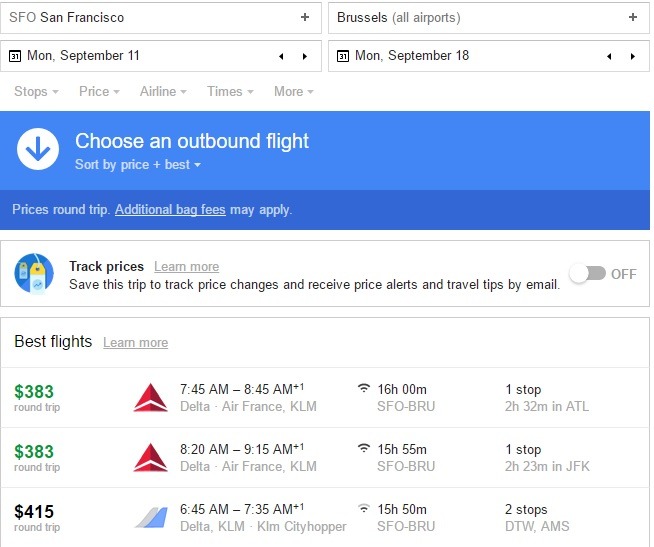This screenshot has height=547, width=654.
Task: Move return date back one day
Action: (x=609, y=56)
